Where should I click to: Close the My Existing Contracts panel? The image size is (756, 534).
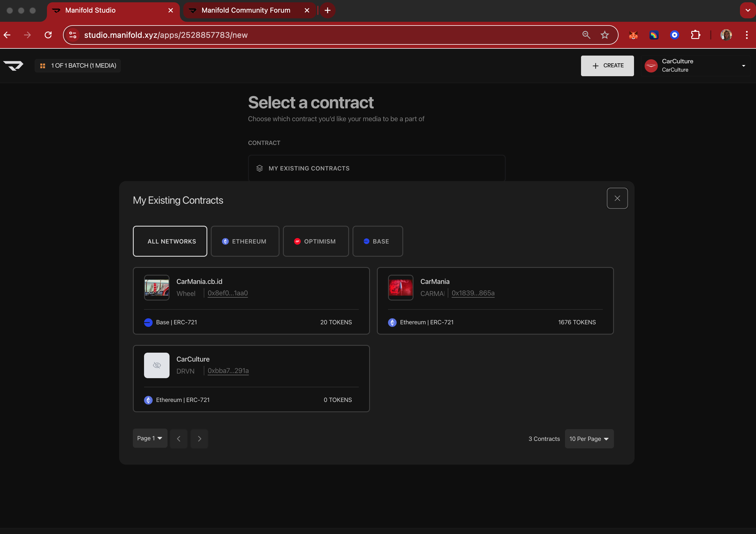pos(617,198)
